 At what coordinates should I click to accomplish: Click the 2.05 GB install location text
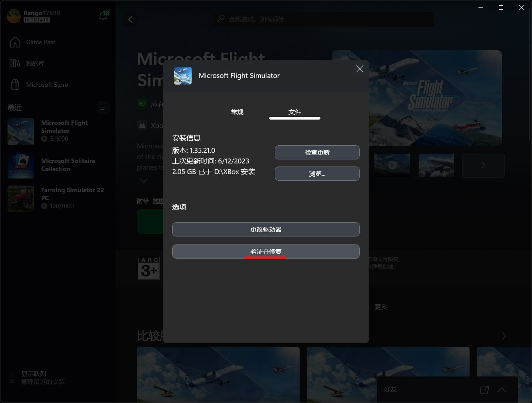coord(214,172)
